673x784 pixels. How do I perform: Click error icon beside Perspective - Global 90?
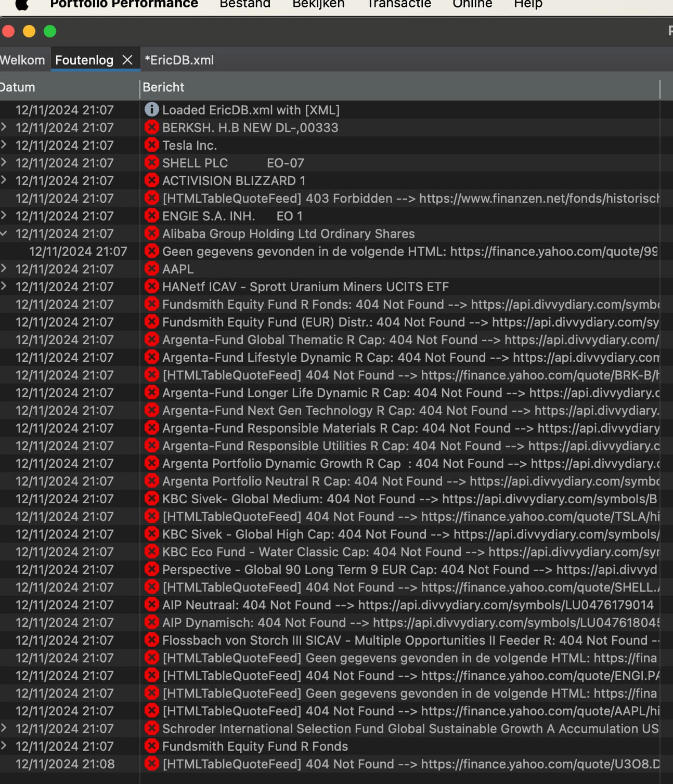[151, 569]
